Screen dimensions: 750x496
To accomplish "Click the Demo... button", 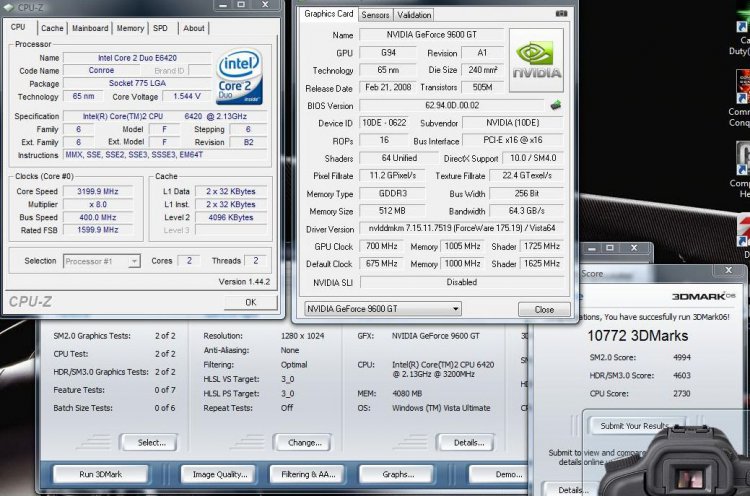I will [x=499, y=474].
